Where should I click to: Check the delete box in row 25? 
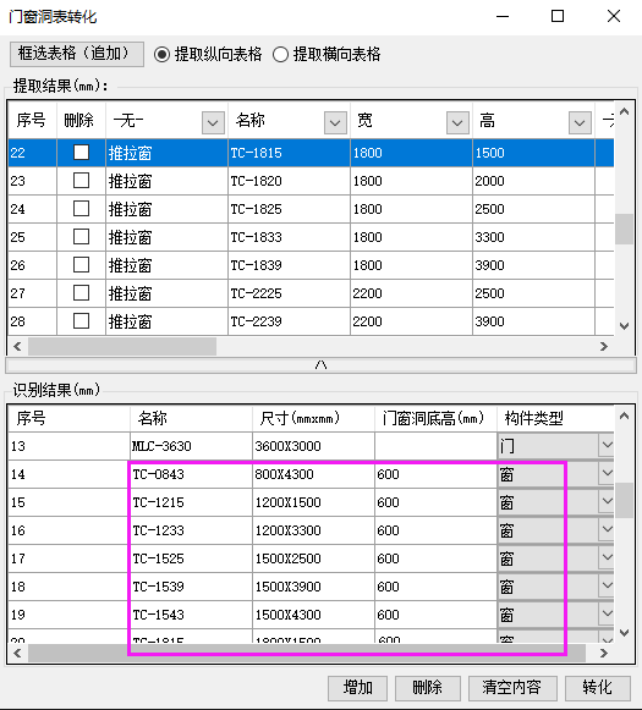point(81,237)
